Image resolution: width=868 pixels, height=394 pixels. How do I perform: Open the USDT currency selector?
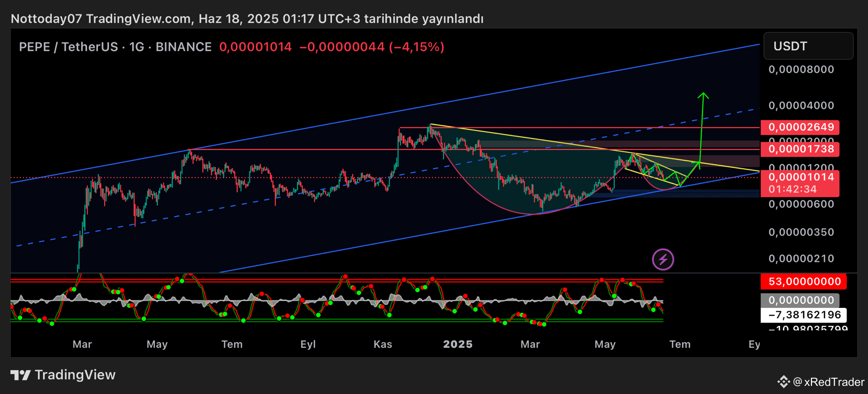pyautogui.click(x=808, y=46)
